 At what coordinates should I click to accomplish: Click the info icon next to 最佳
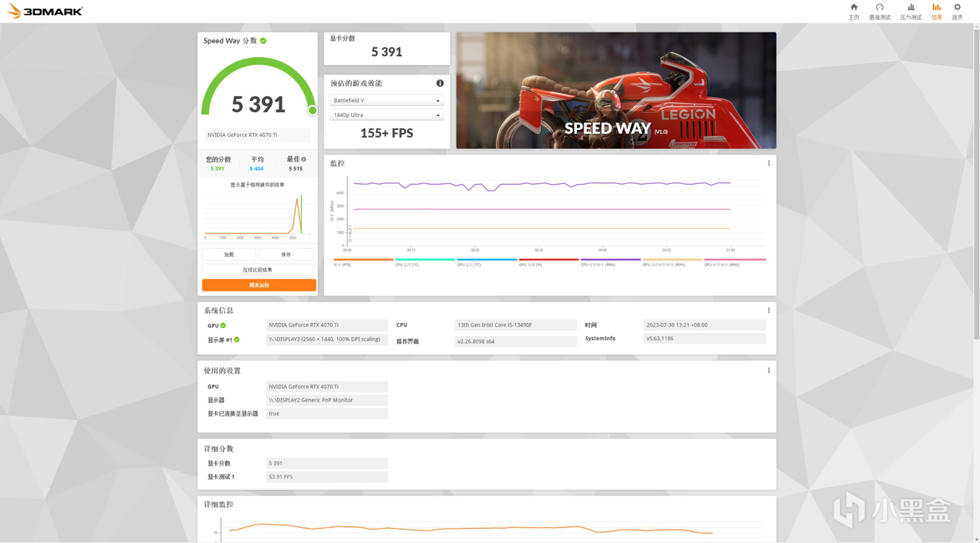coord(304,159)
